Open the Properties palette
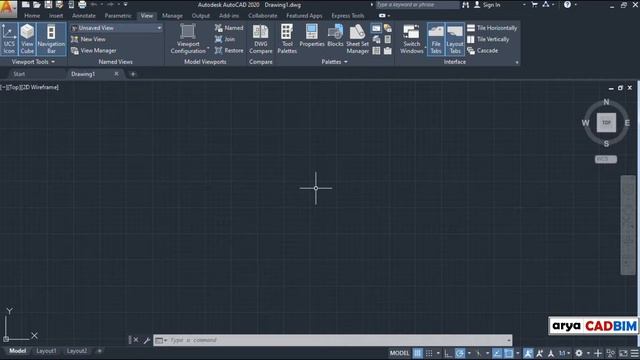The image size is (640, 360). [x=312, y=36]
